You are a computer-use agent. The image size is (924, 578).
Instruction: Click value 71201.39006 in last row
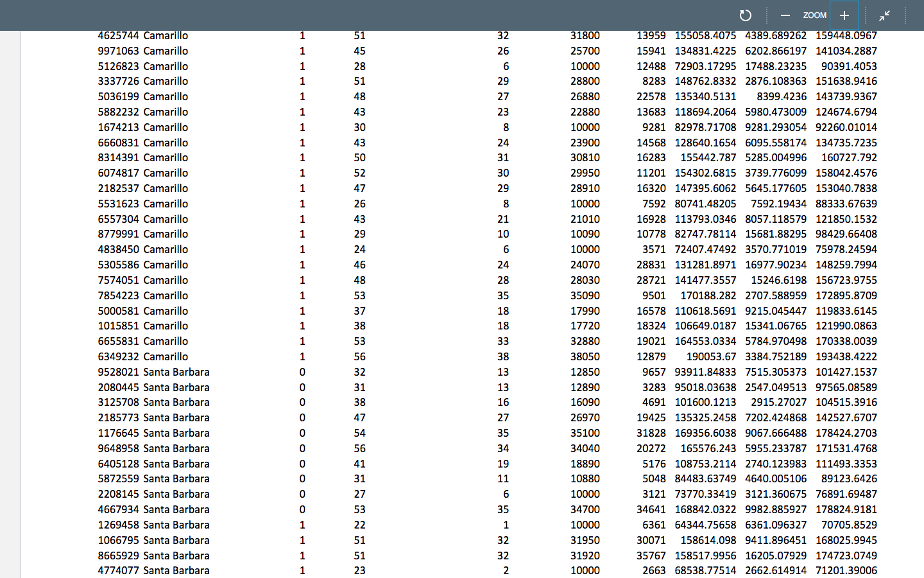[x=846, y=570]
